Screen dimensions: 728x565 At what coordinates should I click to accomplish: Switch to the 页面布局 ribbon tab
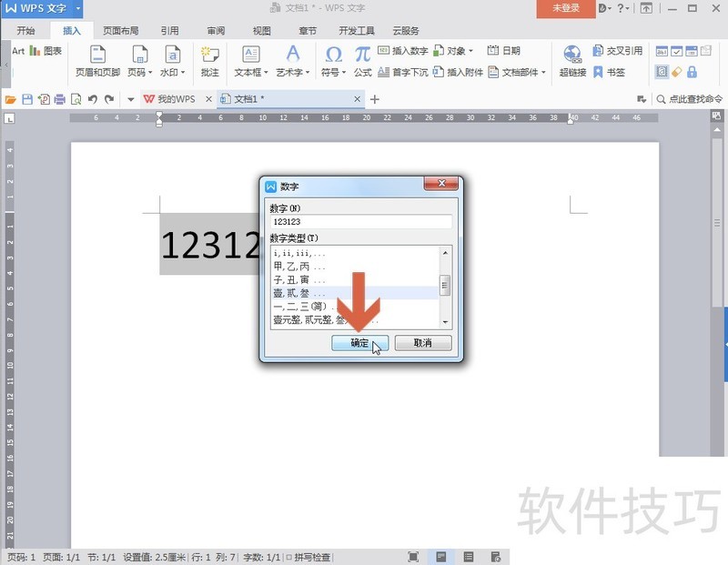pos(121,31)
